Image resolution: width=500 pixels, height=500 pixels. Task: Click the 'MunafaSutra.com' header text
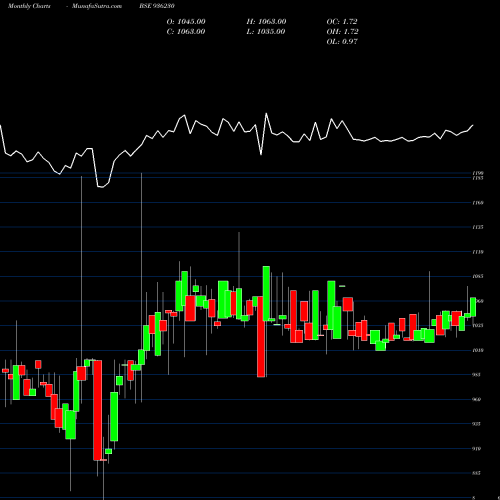tap(97, 6)
